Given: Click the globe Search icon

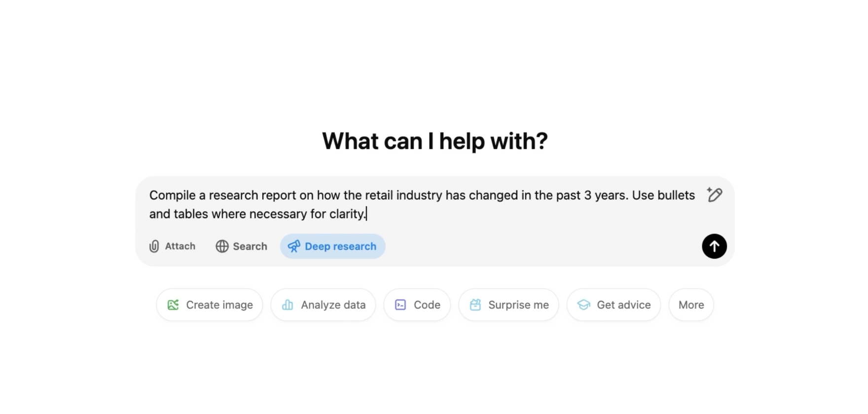Looking at the screenshot, I should pos(222,246).
